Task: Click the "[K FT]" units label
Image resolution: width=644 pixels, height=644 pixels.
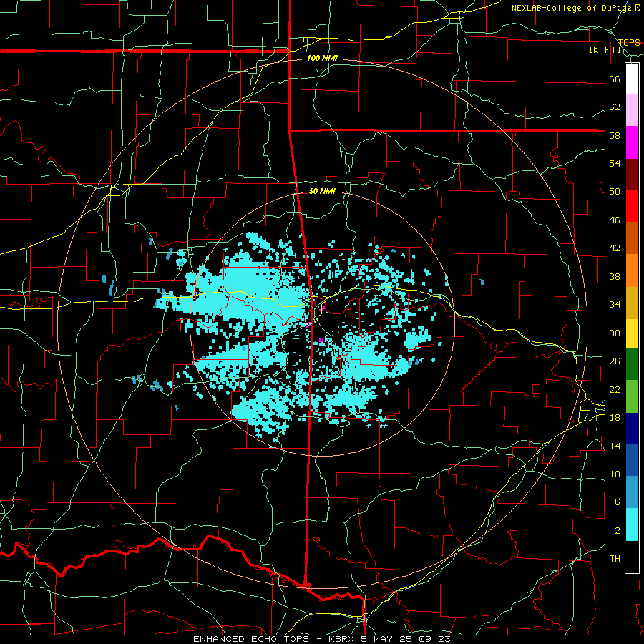Action: pos(605,50)
